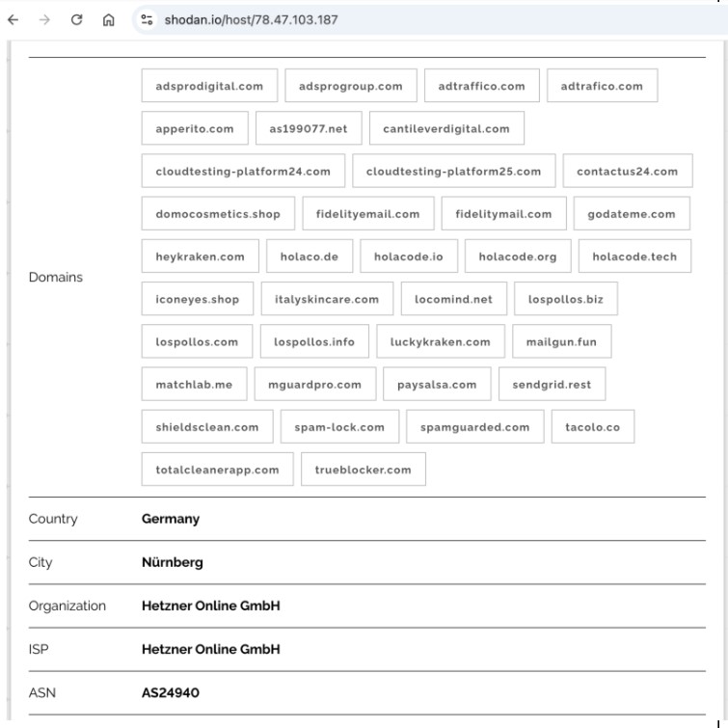Click the AS24940 ASN value
The width and height of the screenshot is (728, 728).
click(x=171, y=692)
